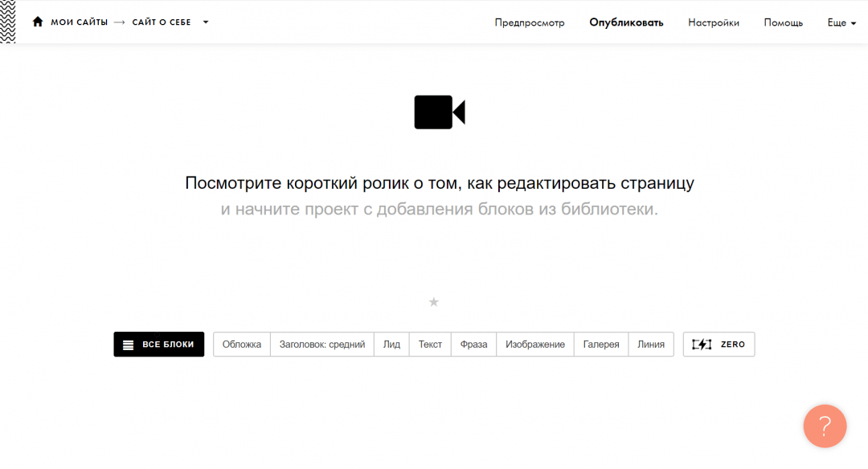Add an "Обложка" cover block
The height and width of the screenshot is (469, 868).
click(x=242, y=345)
